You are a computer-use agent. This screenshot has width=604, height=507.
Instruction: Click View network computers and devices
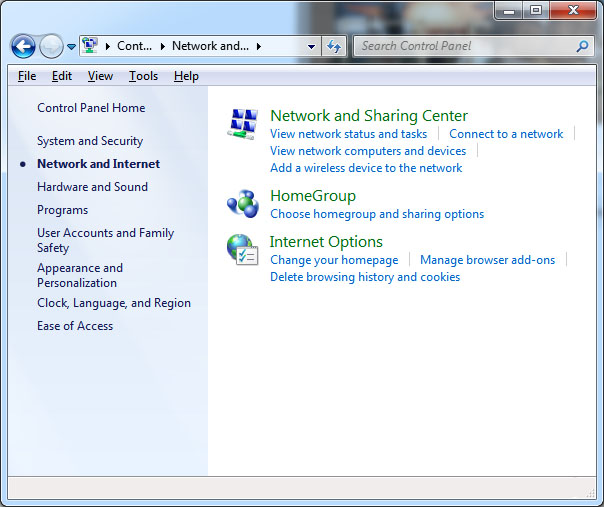368,151
